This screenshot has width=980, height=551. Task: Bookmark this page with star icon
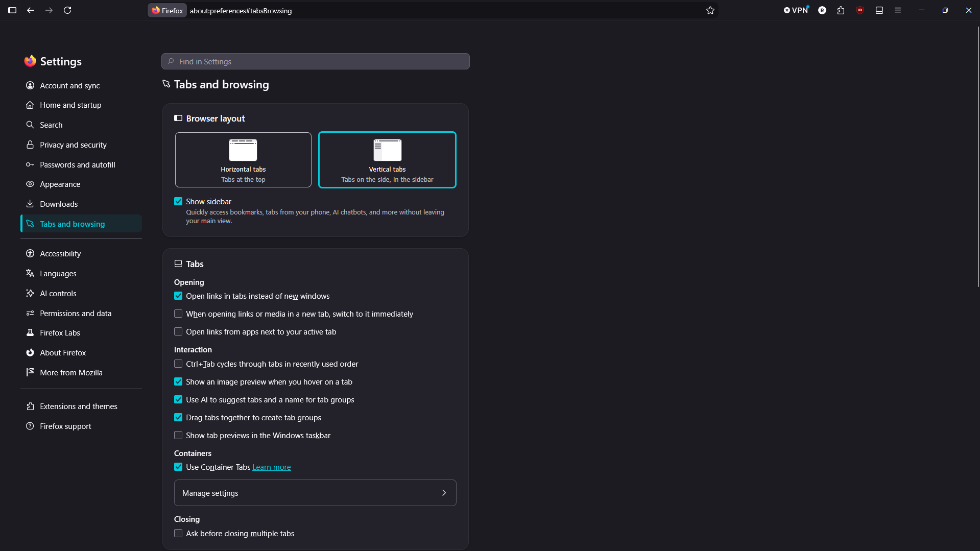(710, 10)
